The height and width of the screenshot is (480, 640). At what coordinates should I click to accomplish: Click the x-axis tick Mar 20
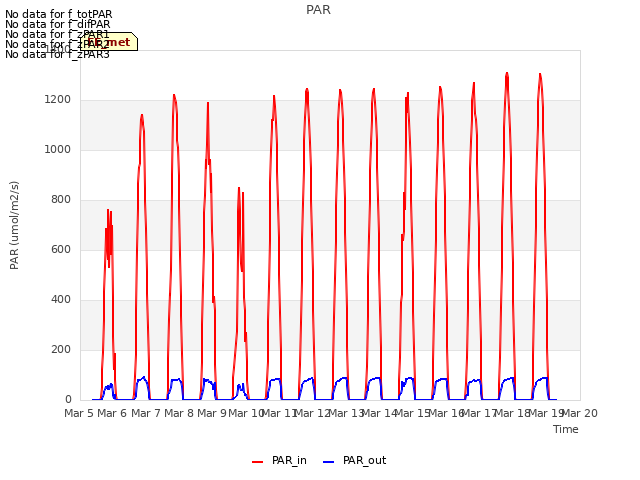580,413
